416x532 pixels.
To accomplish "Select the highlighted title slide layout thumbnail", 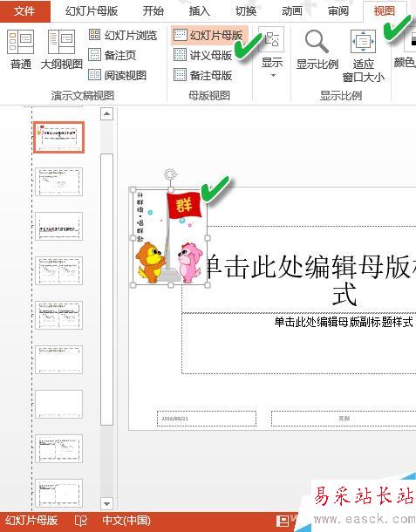I will [x=59, y=138].
